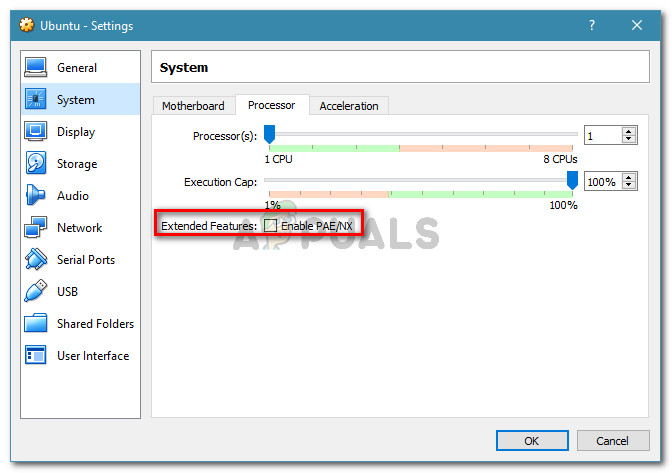This screenshot has width=672, height=473.
Task: Click the User Interface window icon
Action: (36, 355)
